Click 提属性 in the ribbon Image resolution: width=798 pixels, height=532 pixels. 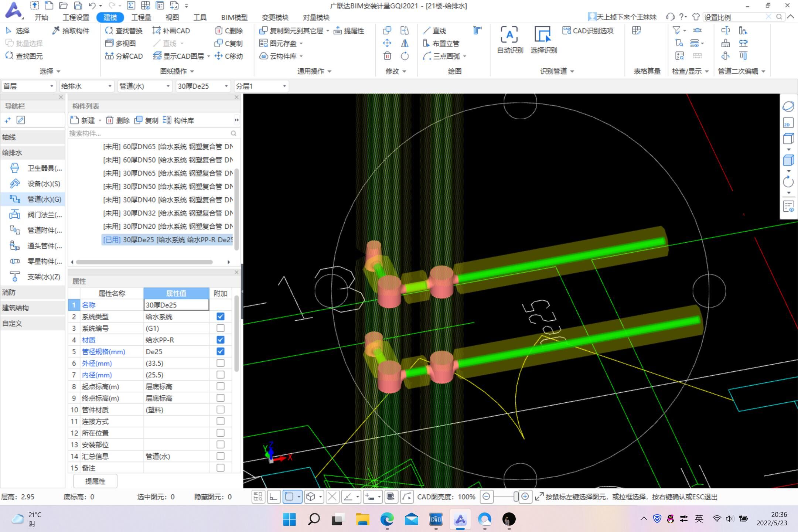click(x=349, y=31)
